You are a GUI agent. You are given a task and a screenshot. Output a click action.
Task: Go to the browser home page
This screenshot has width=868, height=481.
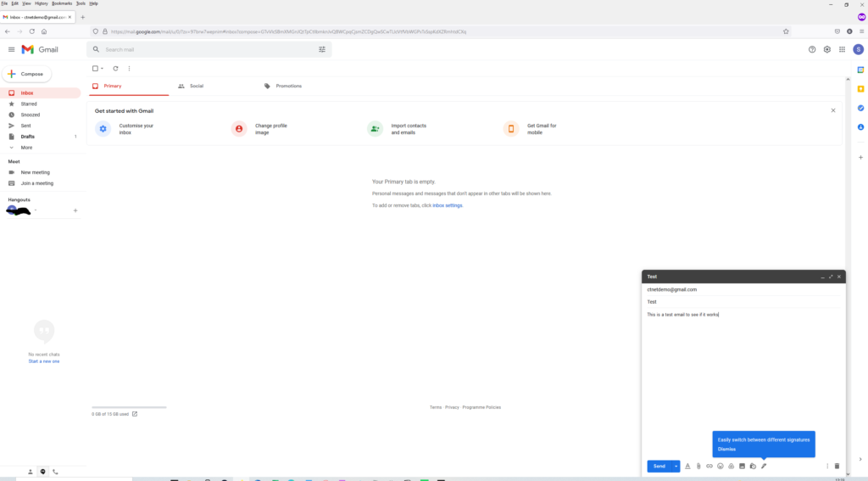(x=44, y=31)
